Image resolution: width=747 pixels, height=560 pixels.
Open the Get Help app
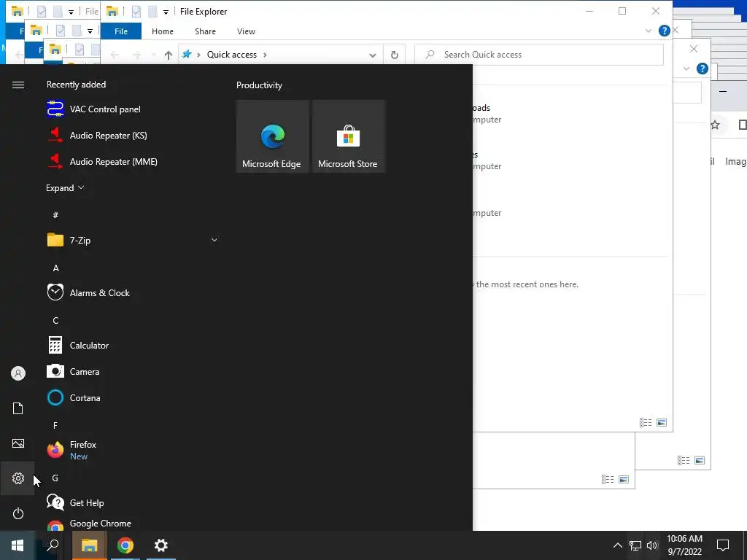(133, 502)
